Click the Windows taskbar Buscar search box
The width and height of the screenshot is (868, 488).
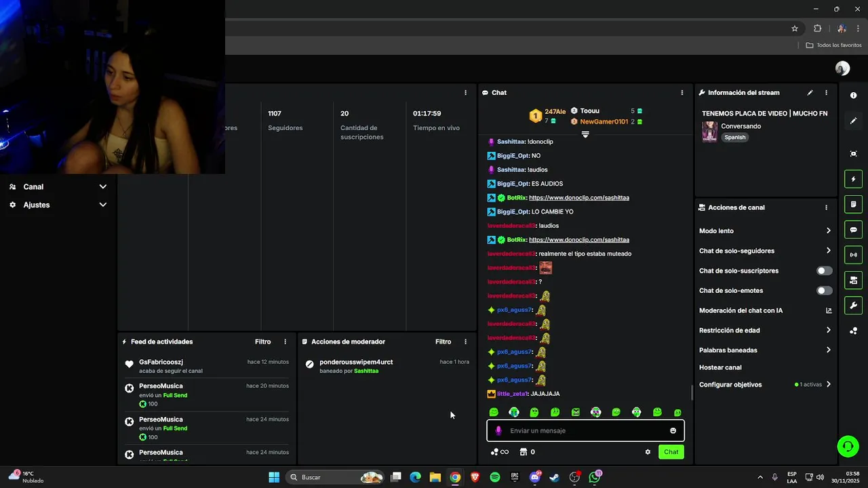pos(335,477)
